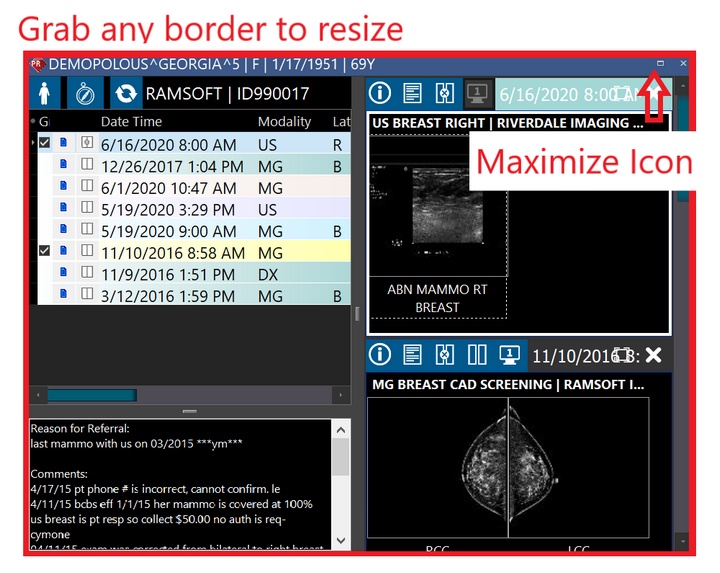Screen dimensions: 720x573
Task: Click up arrow of comments text scrollbar
Action: tap(341, 428)
